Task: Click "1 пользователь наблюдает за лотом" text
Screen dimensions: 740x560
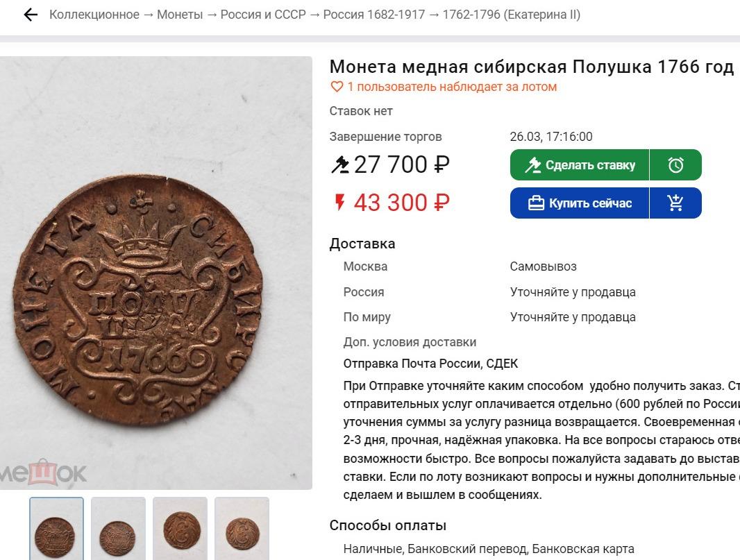Action: 452,87
